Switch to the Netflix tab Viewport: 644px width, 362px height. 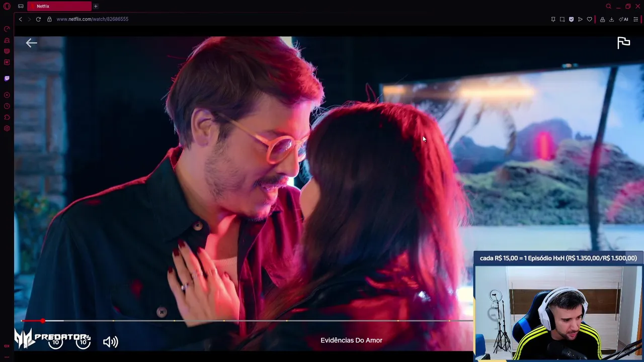[59, 7]
